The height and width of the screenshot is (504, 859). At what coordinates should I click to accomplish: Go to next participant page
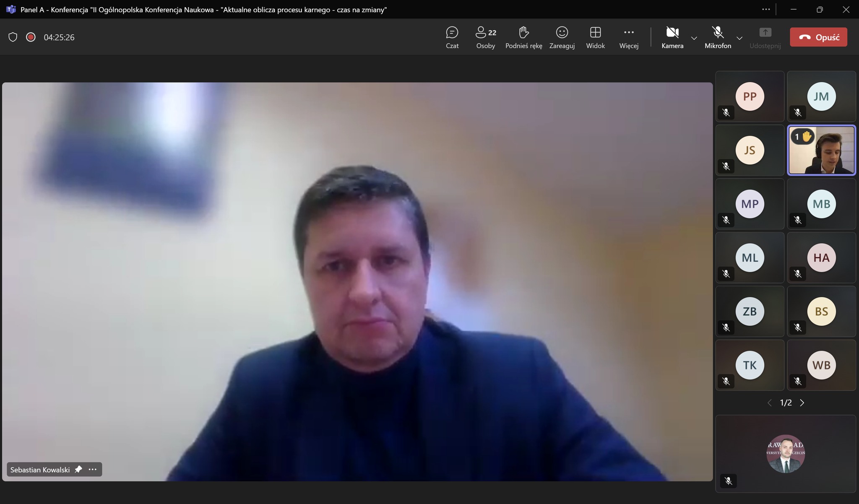click(x=802, y=403)
